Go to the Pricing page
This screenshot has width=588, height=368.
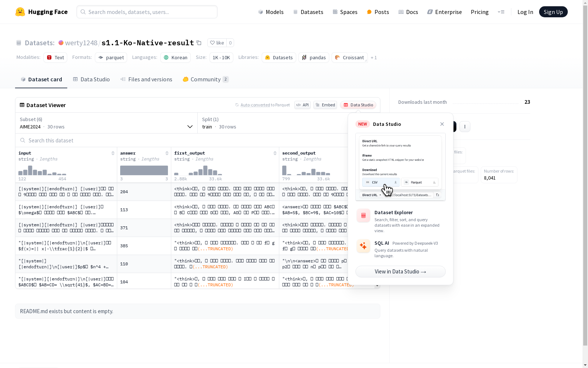point(480,12)
